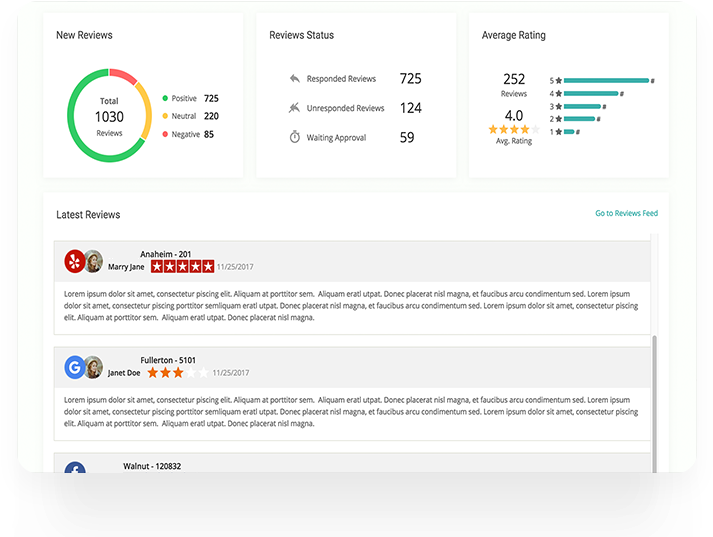The width and height of the screenshot is (713, 537).
Task: Click the Google logo on Janet Doe's review
Action: tap(75, 367)
